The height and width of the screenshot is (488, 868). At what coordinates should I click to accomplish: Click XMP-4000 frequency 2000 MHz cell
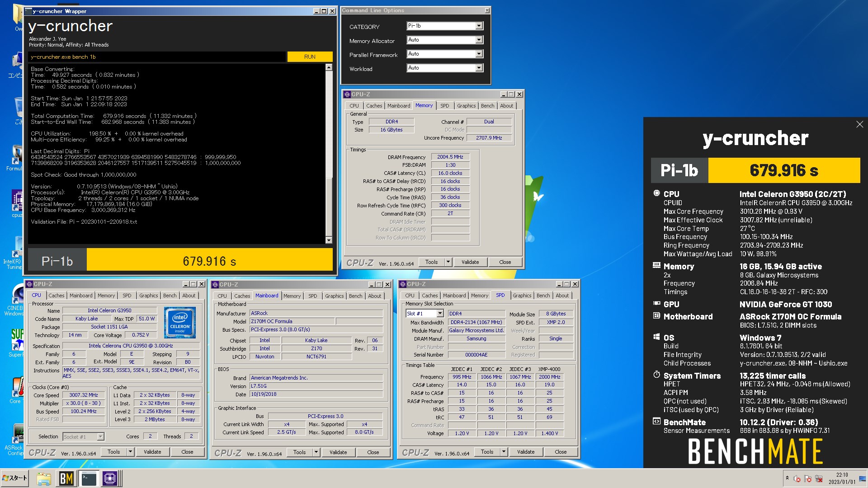(549, 376)
